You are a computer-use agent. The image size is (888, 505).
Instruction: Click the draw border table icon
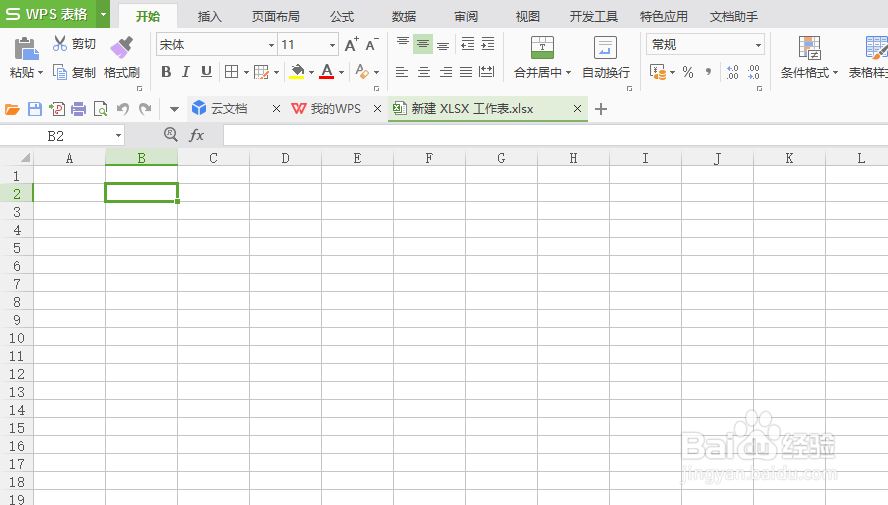tap(261, 72)
